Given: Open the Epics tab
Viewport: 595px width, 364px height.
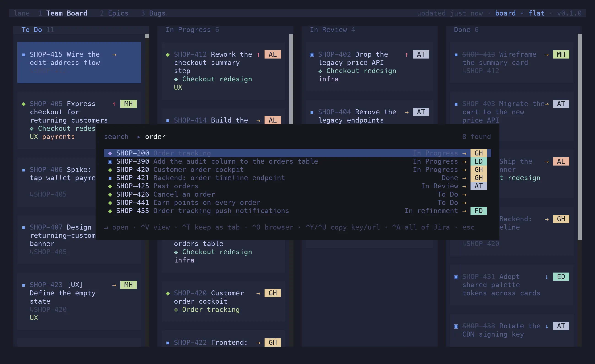Looking at the screenshot, I should [114, 13].
